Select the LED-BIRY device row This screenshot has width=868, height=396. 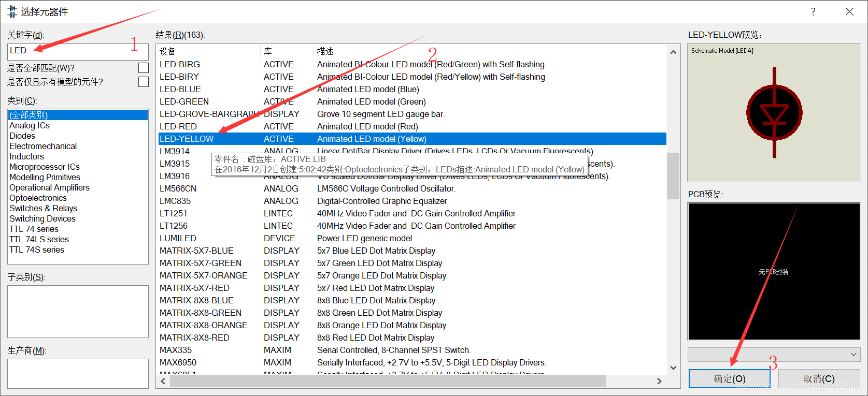412,77
